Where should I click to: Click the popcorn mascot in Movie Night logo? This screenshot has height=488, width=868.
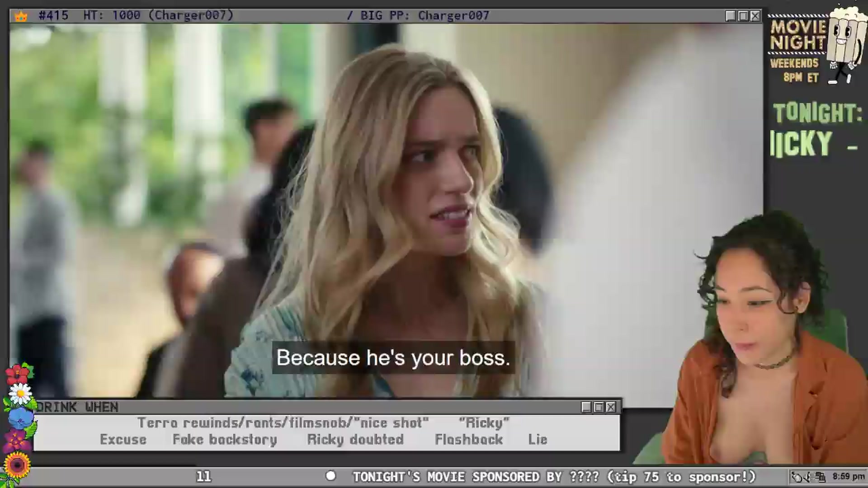click(x=847, y=45)
